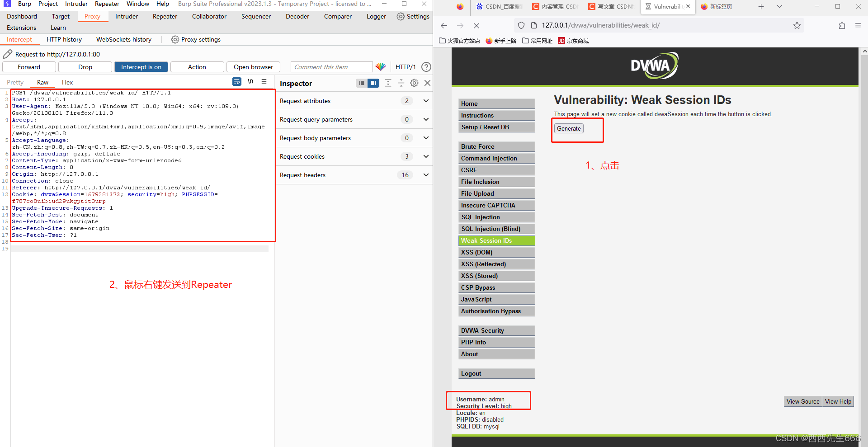This screenshot has height=447, width=868.
Task: Toggle showing non-printable \n characters
Action: pos(250,82)
